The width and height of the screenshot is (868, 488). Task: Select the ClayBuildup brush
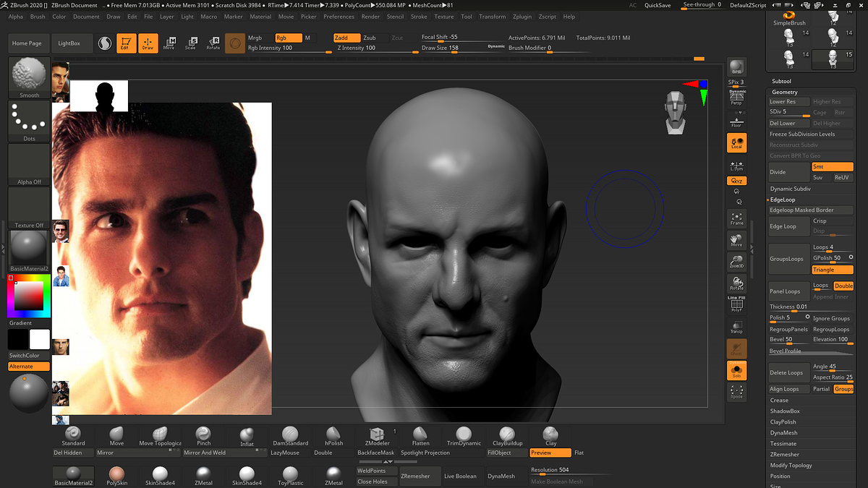click(x=507, y=435)
